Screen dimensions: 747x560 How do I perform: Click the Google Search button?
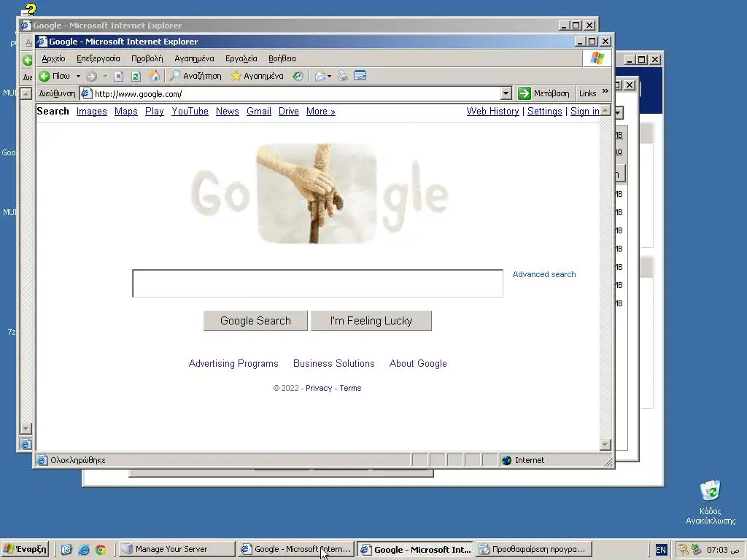(255, 321)
